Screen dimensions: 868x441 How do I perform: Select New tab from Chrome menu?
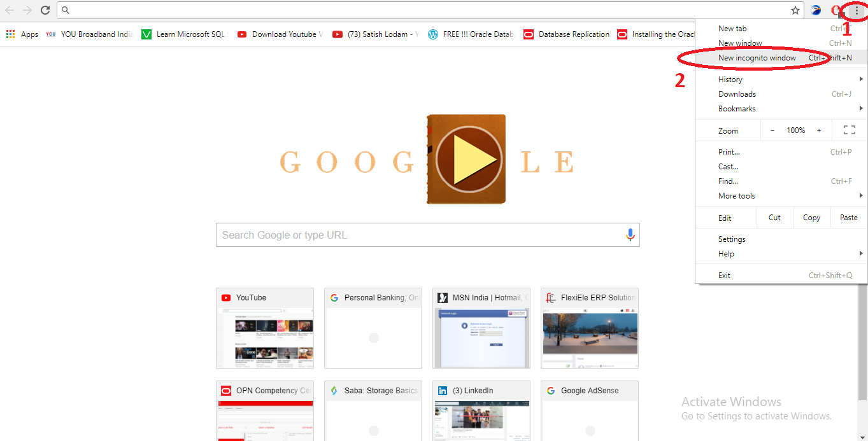tap(781, 29)
